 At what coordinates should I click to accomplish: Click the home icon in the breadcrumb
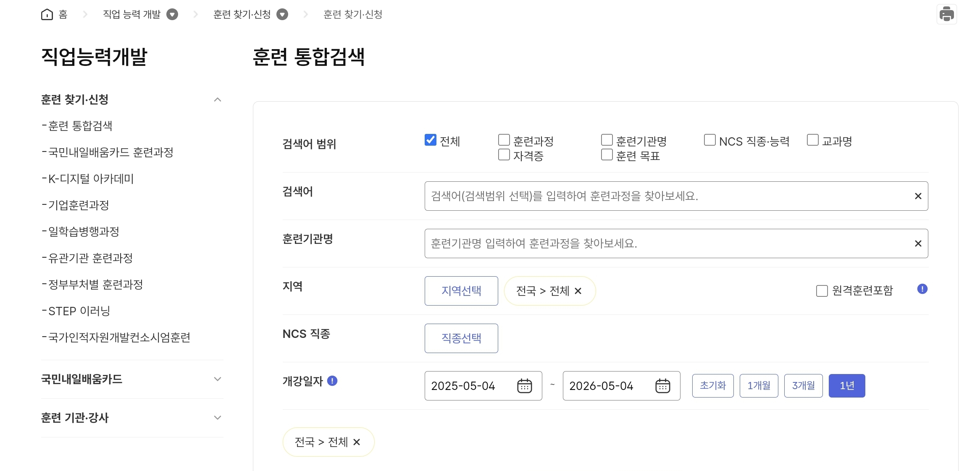point(47,14)
